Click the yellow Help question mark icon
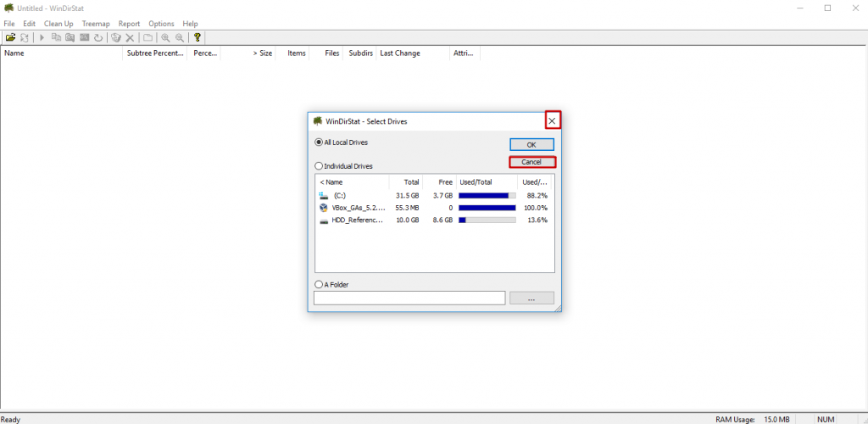868x424 pixels. click(x=197, y=37)
